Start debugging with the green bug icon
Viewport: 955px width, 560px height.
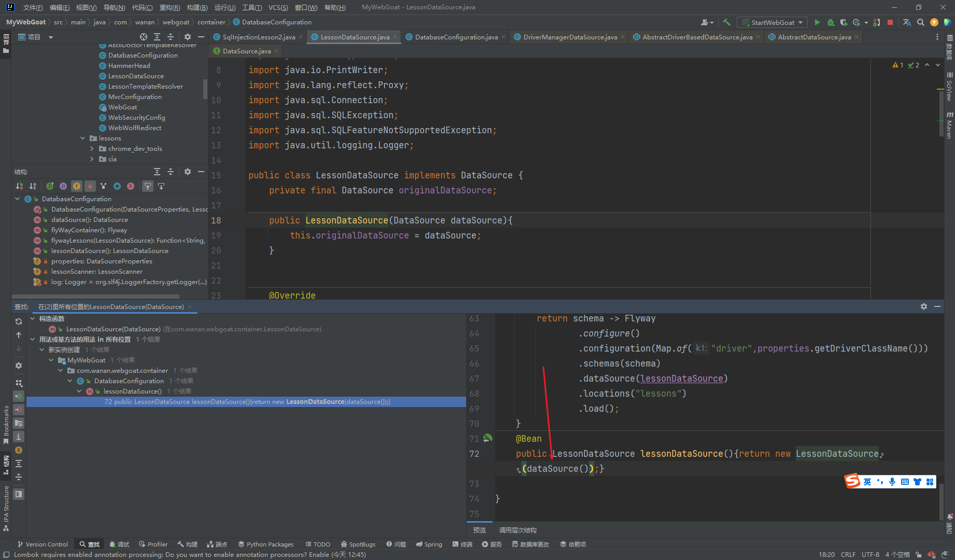coord(831,22)
